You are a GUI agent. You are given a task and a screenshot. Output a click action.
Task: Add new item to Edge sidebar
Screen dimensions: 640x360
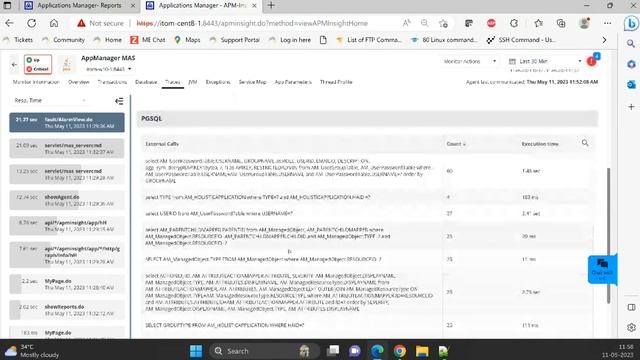631,107
